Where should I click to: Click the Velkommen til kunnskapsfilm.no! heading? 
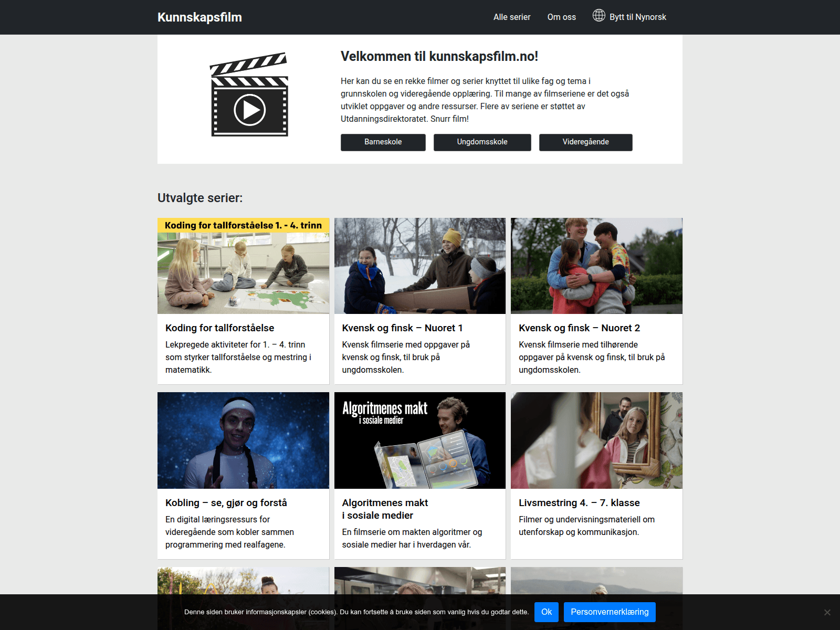[439, 57]
